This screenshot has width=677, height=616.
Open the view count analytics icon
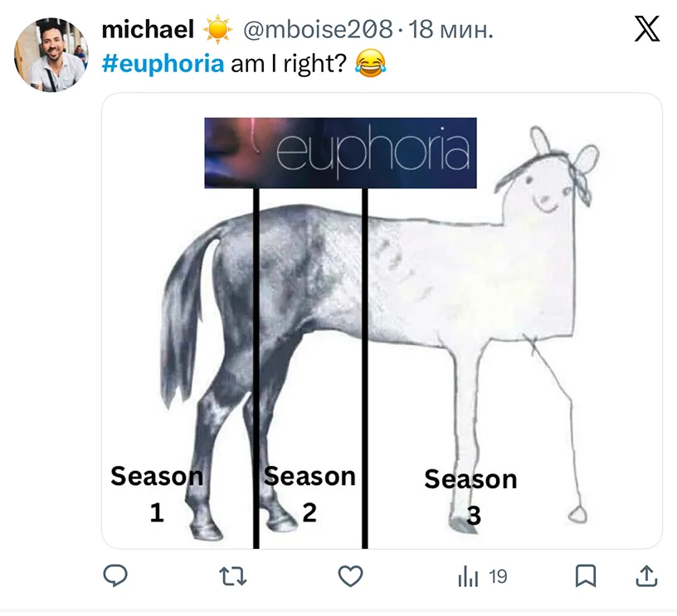(x=468, y=577)
